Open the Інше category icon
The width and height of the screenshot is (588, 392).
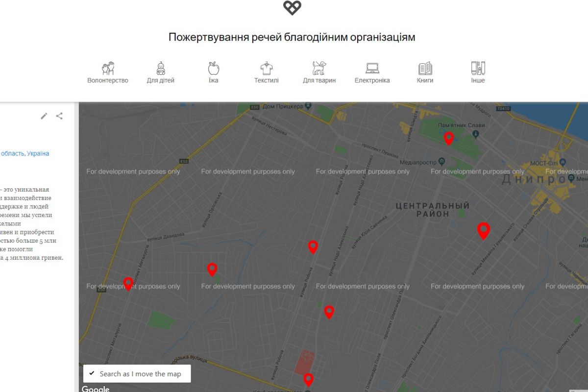point(478,68)
